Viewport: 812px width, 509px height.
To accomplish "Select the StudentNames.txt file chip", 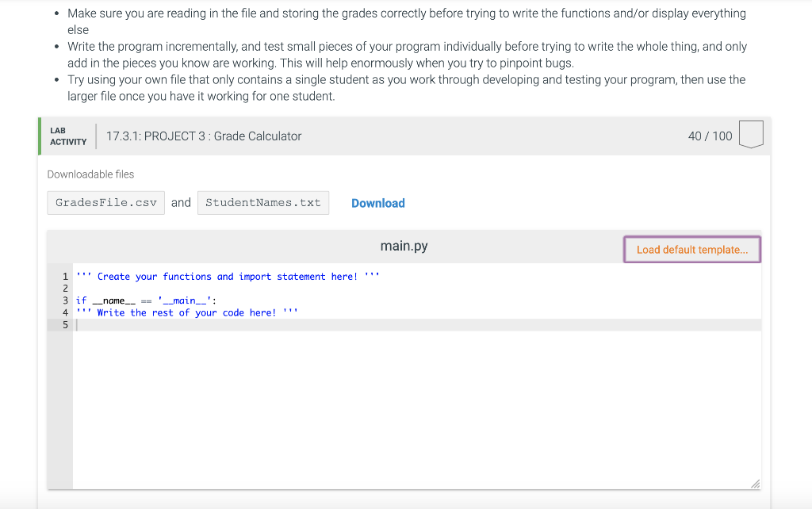I will coord(263,202).
